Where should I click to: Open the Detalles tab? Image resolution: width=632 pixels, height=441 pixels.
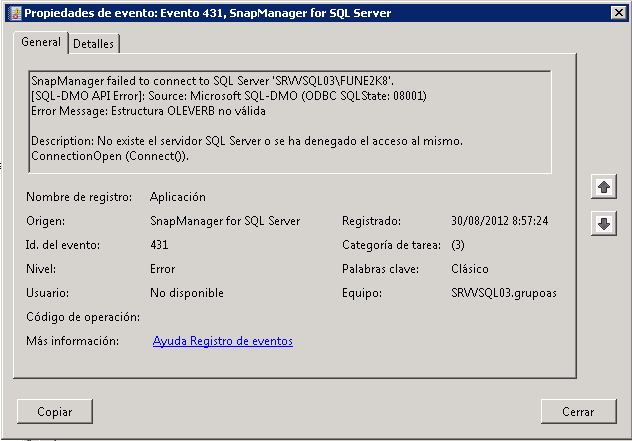94,44
